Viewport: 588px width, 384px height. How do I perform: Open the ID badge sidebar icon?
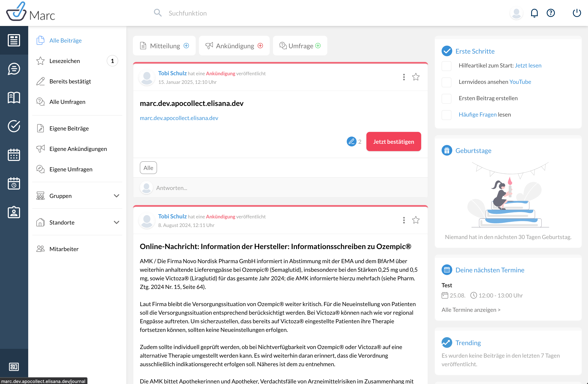(x=14, y=212)
